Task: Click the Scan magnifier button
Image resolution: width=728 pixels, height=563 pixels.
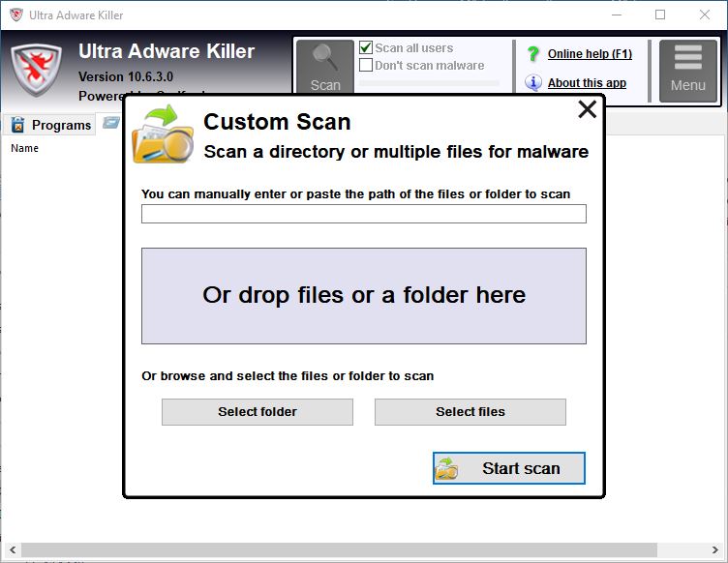Action: (325, 67)
